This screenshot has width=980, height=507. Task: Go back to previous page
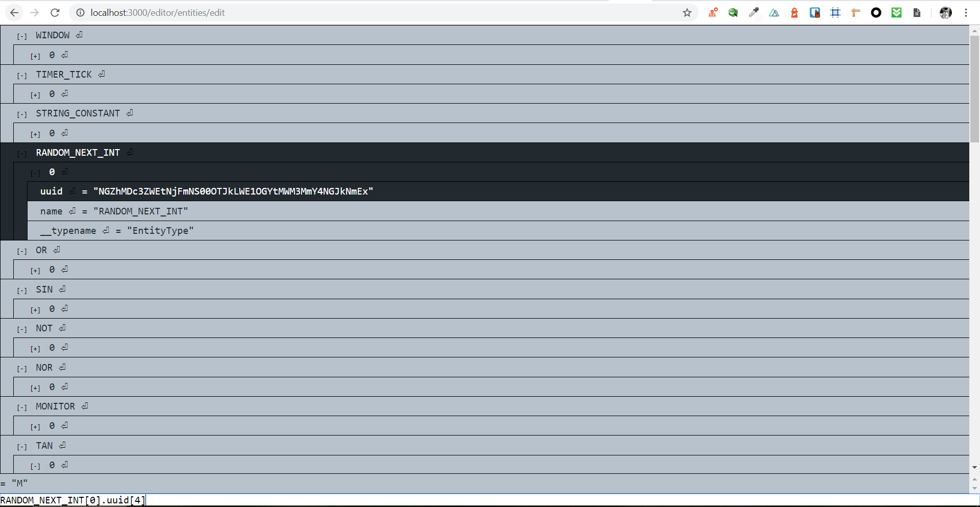(x=14, y=13)
